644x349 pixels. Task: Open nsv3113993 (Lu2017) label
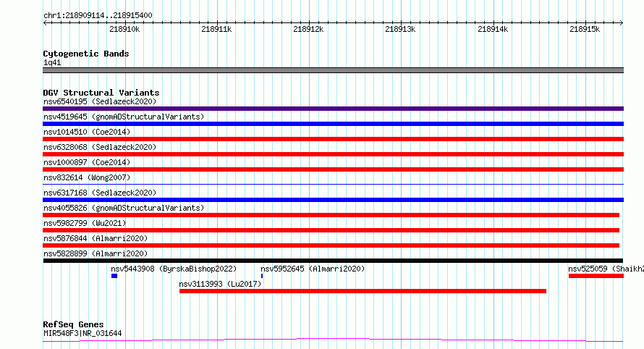(220, 284)
